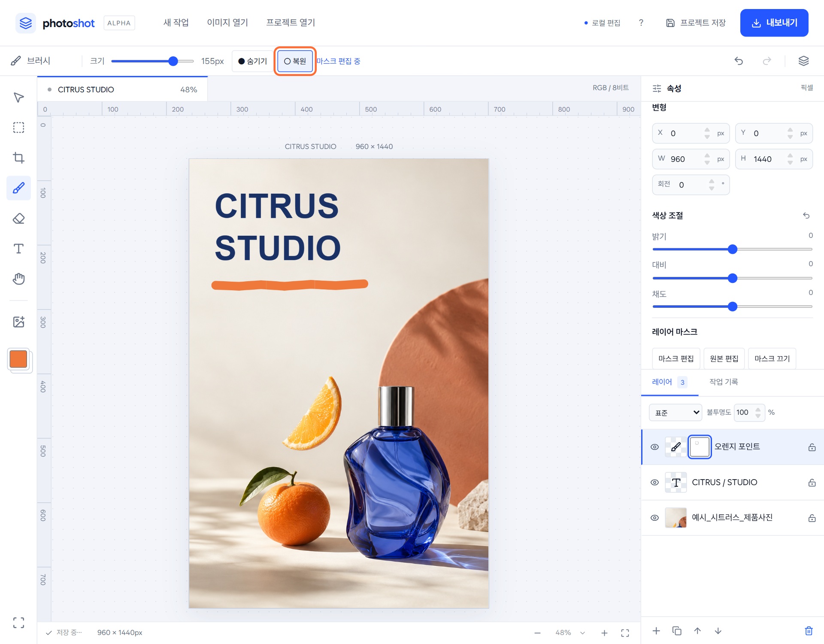Click the 예시_시트러스_제품사진 layer thumbnail
The height and width of the screenshot is (644, 824).
click(676, 518)
